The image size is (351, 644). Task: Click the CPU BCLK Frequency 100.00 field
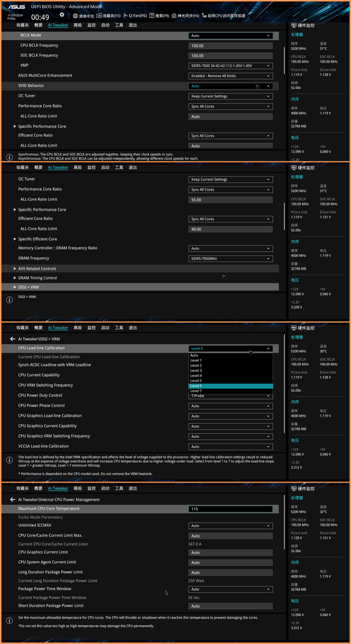[x=230, y=46]
